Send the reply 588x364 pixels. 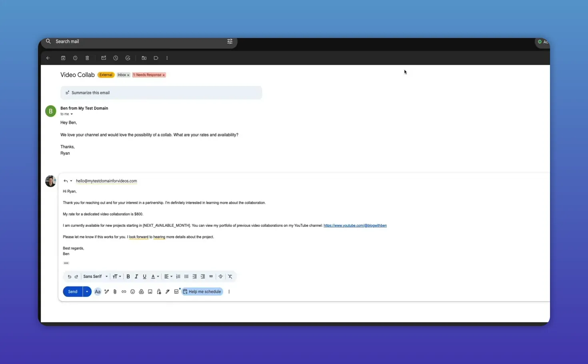(73, 292)
